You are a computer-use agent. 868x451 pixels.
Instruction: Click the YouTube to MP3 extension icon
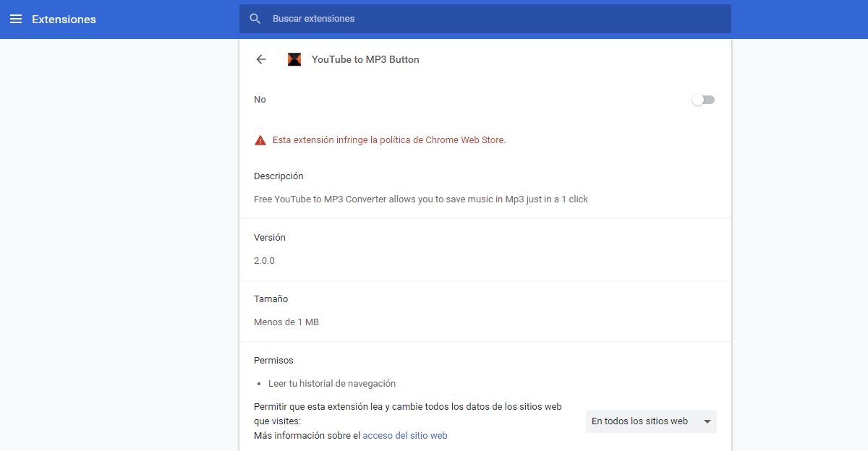294,60
